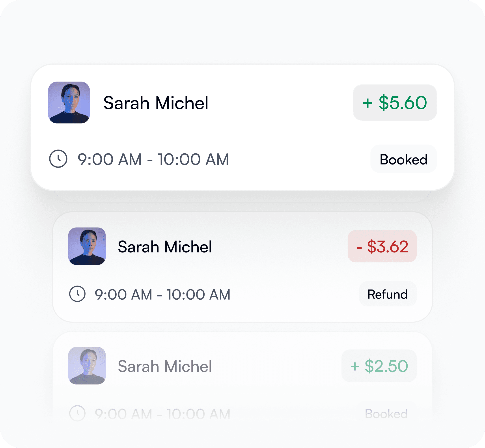Click the Sarah Michel name in the $2.50 card
The height and width of the screenshot is (448, 485).
pos(165,366)
